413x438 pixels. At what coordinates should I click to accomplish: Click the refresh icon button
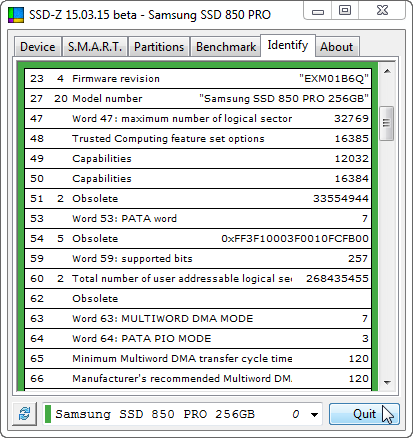click(x=25, y=414)
